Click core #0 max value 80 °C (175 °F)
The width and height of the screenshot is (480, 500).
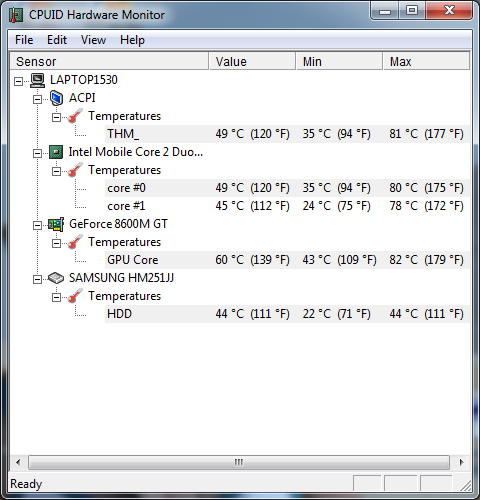(426, 188)
